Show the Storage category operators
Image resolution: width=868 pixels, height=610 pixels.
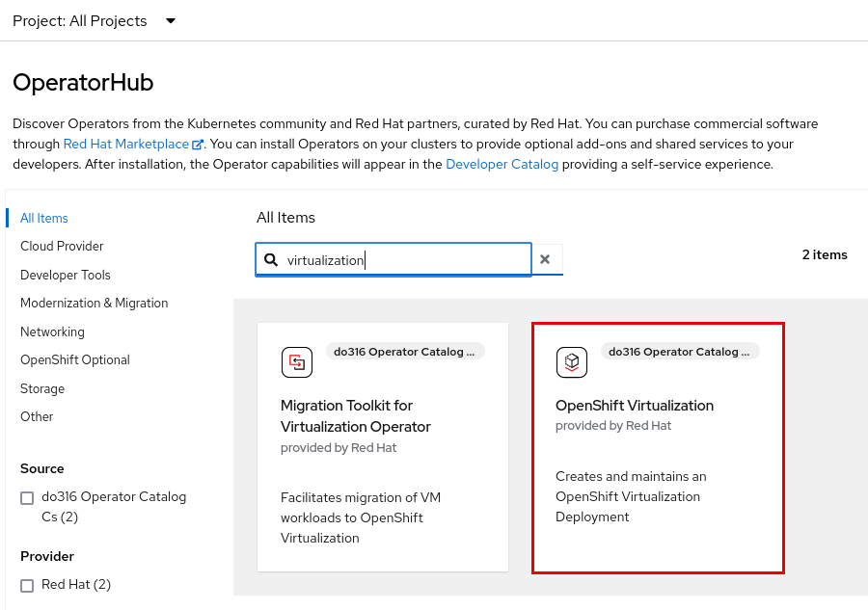pos(42,389)
